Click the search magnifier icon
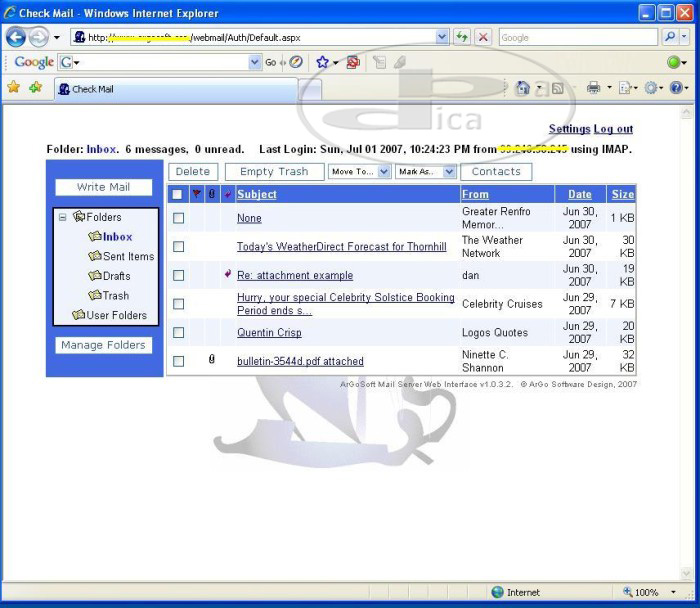Viewport: 700px width, 608px height. [x=670, y=37]
